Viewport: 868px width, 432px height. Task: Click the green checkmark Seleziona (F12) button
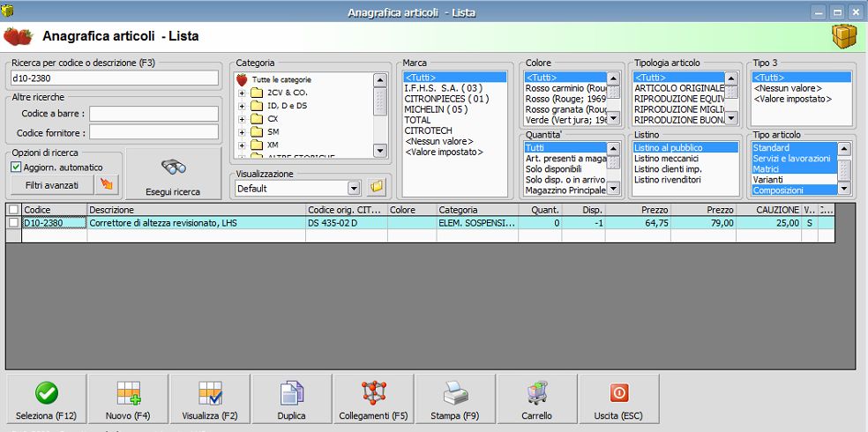coord(47,398)
